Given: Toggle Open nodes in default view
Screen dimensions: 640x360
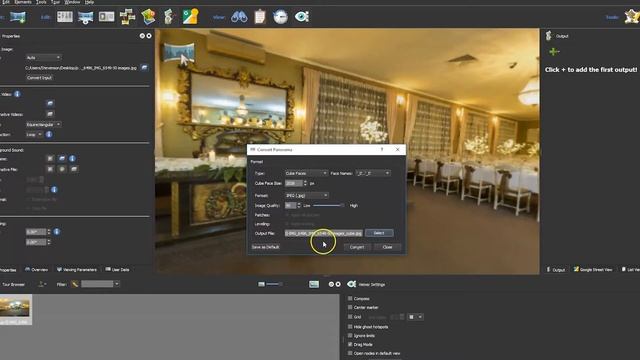Looking at the screenshot, I should click(350, 353).
